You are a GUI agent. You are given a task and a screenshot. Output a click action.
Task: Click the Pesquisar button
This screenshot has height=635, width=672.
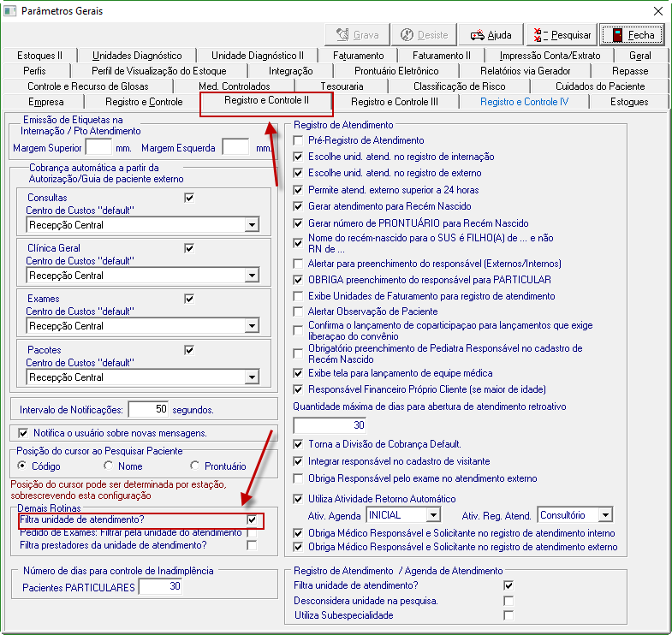click(x=562, y=35)
